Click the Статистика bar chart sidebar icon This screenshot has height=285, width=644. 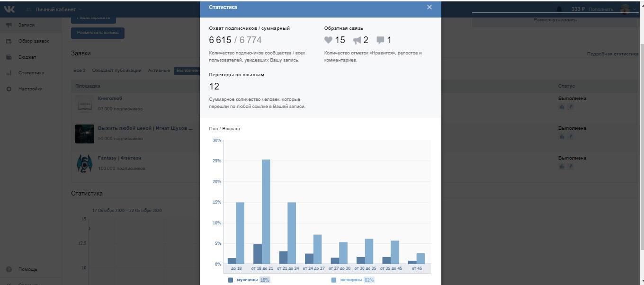point(9,73)
